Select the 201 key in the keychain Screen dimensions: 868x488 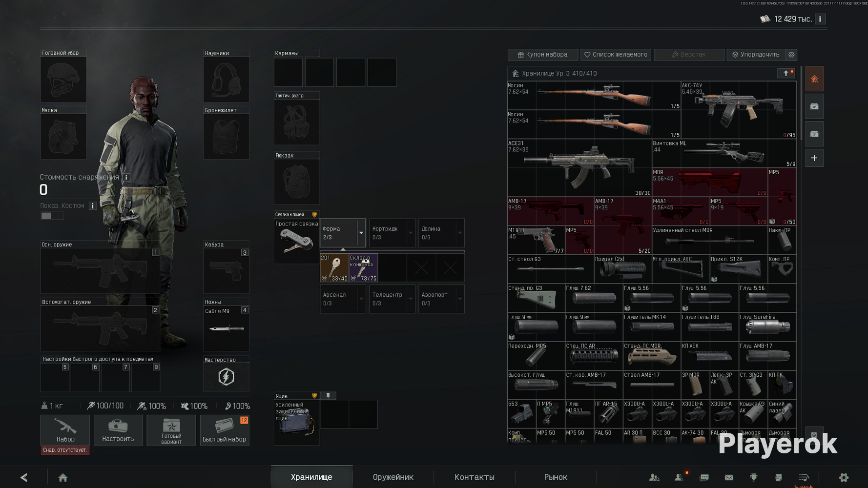tap(334, 268)
